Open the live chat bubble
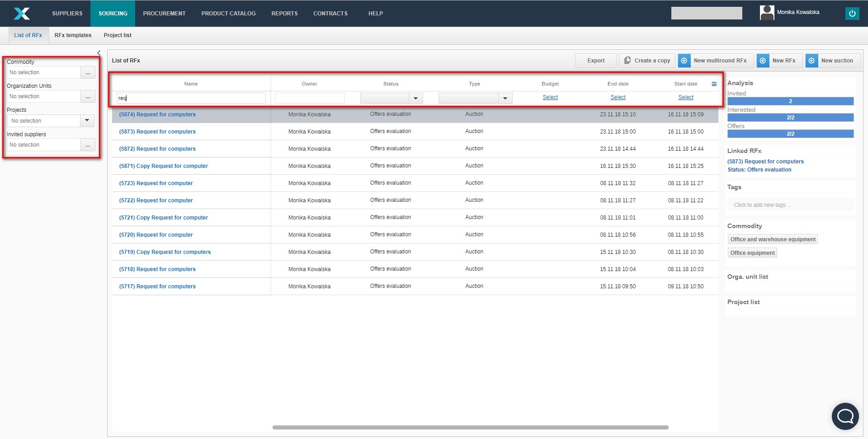This screenshot has width=868, height=439. point(844,416)
